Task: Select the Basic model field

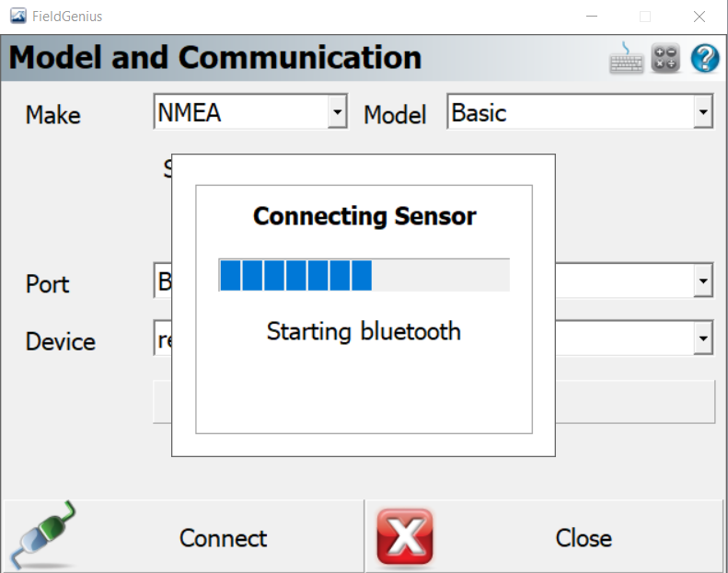Action: 580,112
